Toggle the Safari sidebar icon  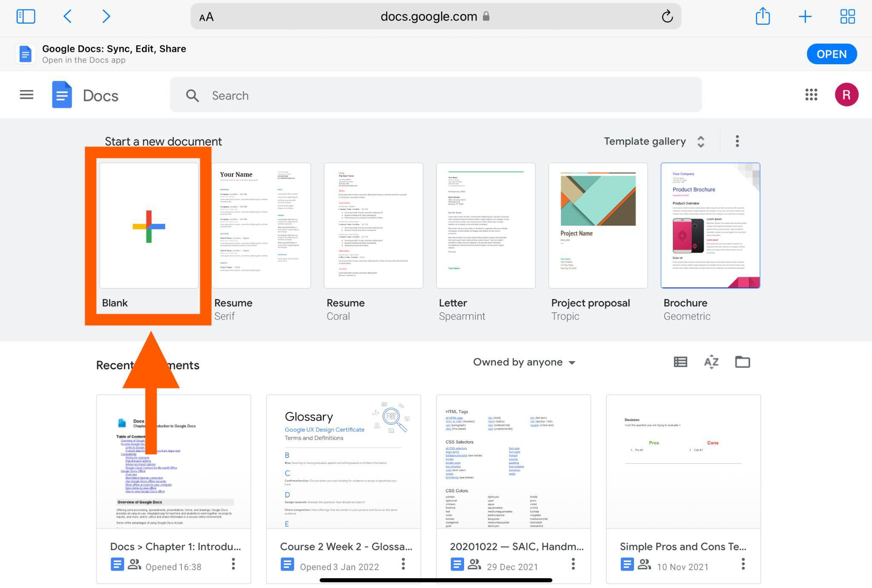click(x=26, y=17)
